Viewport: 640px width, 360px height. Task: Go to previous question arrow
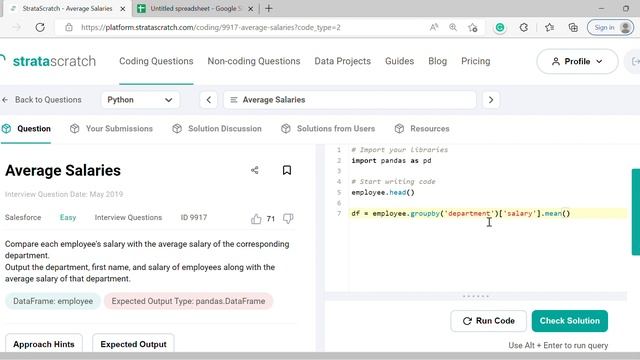(209, 100)
